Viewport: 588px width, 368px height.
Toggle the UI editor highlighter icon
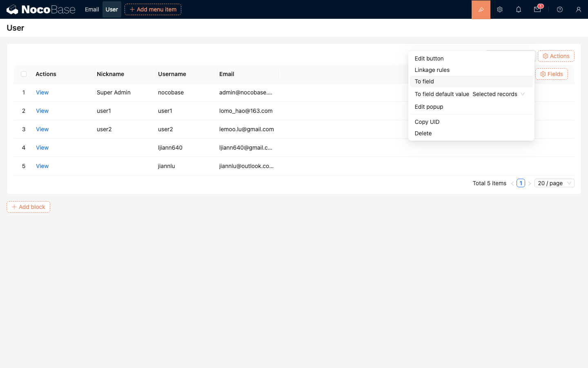pyautogui.click(x=481, y=9)
